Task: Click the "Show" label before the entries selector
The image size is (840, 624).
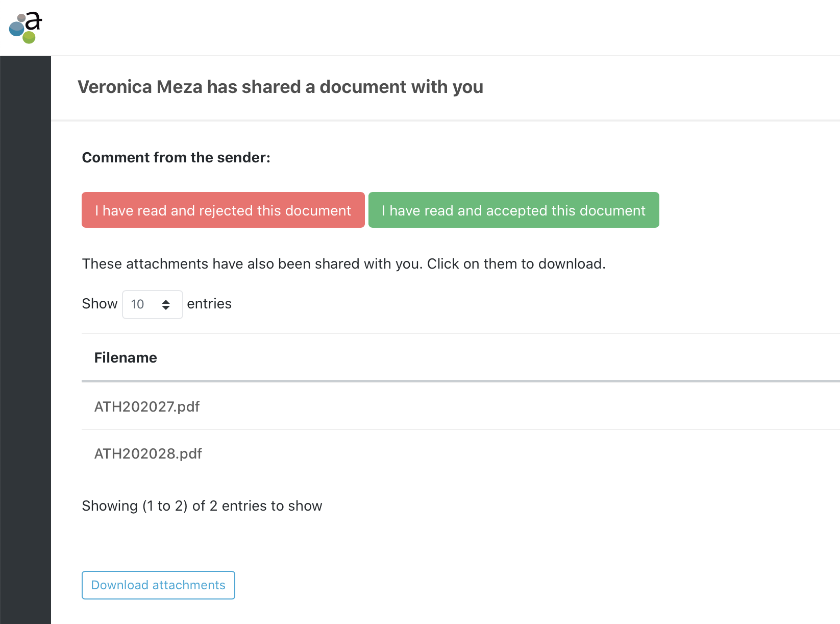Action: (100, 304)
